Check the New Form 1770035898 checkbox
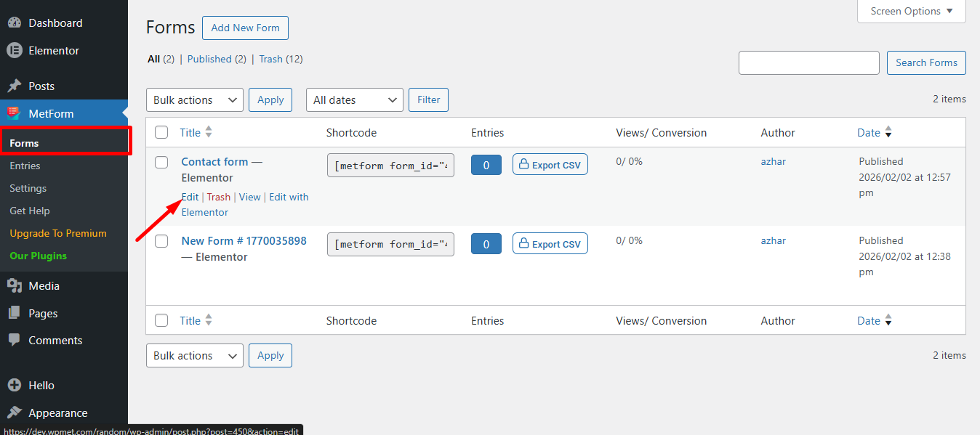Image resolution: width=980 pixels, height=435 pixels. (x=161, y=241)
